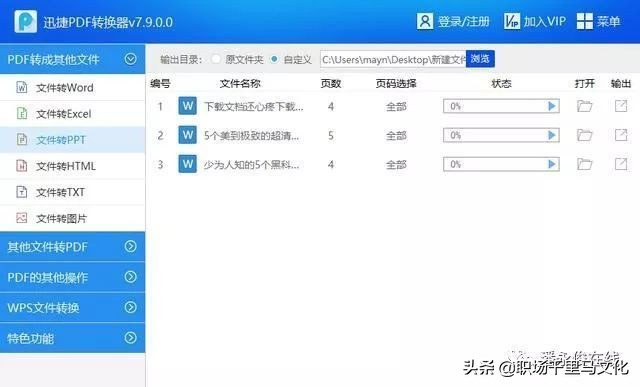Click the 菜单 label in header
The image size is (640, 387).
[609, 21]
